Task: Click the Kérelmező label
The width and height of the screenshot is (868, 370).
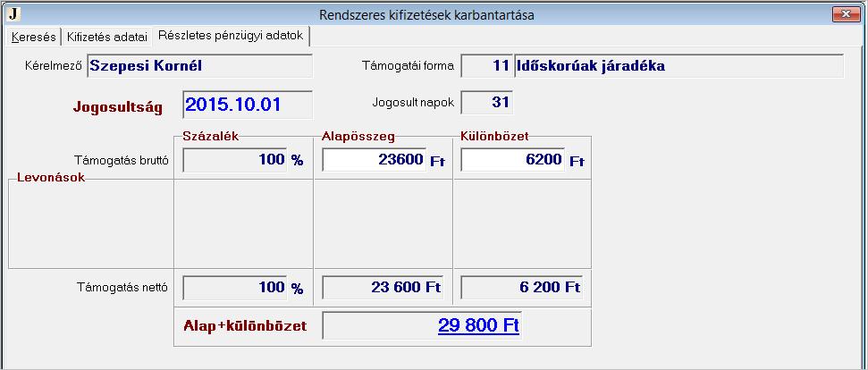Action: click(53, 66)
